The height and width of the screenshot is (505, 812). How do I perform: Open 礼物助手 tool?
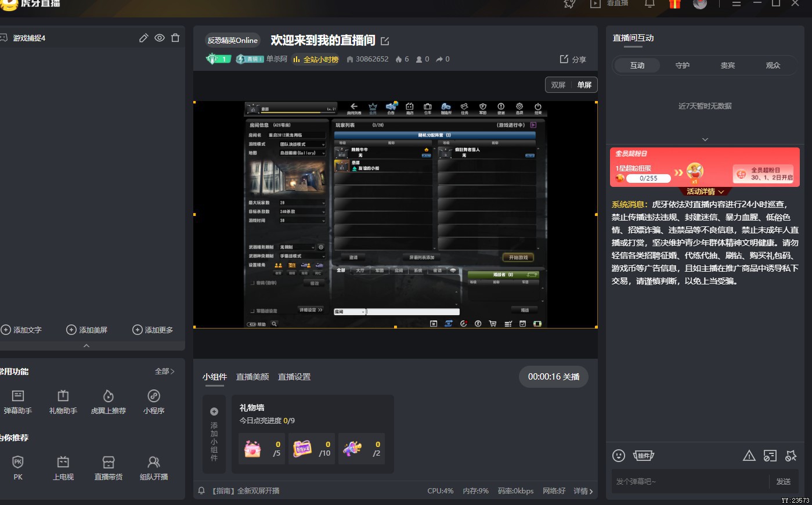click(x=63, y=402)
